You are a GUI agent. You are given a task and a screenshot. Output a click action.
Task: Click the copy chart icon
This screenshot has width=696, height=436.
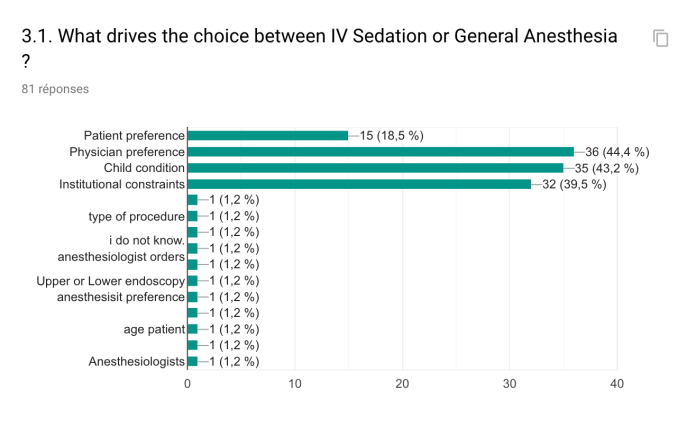pos(660,38)
